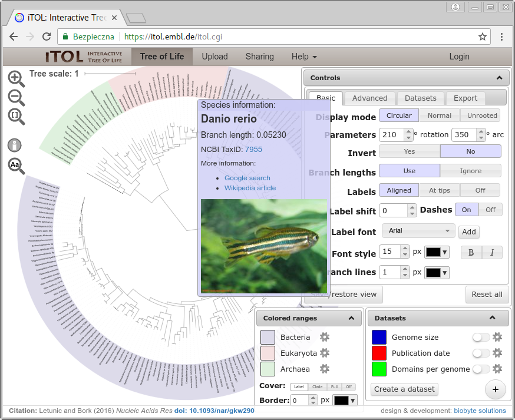Collapse the Controls panel
This screenshot has width=515, height=420.
coord(499,78)
